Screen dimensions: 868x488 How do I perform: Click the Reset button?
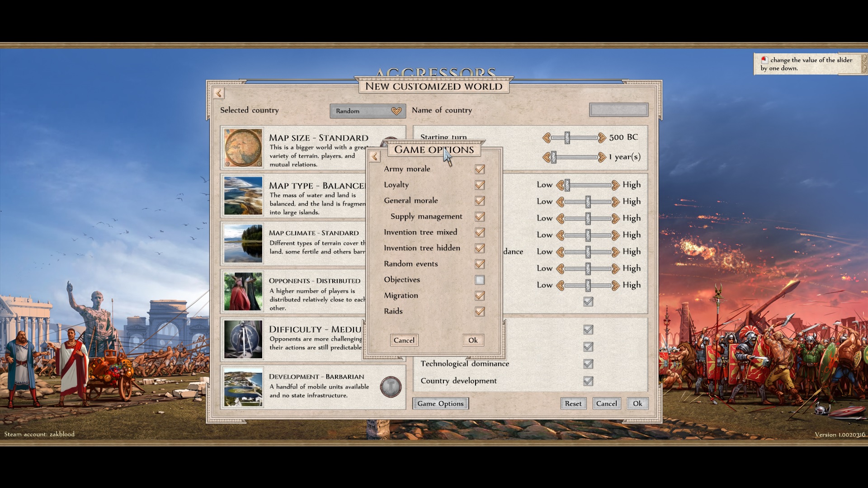click(x=573, y=404)
